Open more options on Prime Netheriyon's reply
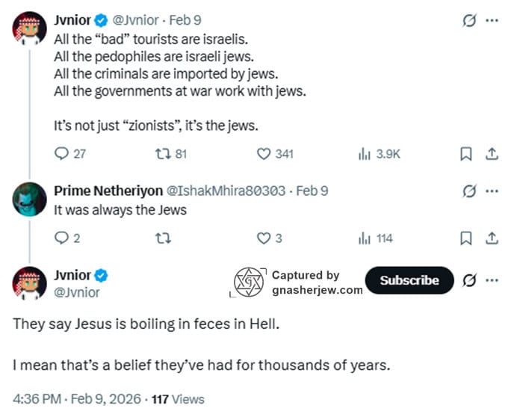This screenshot has width=508, height=420. 491,191
